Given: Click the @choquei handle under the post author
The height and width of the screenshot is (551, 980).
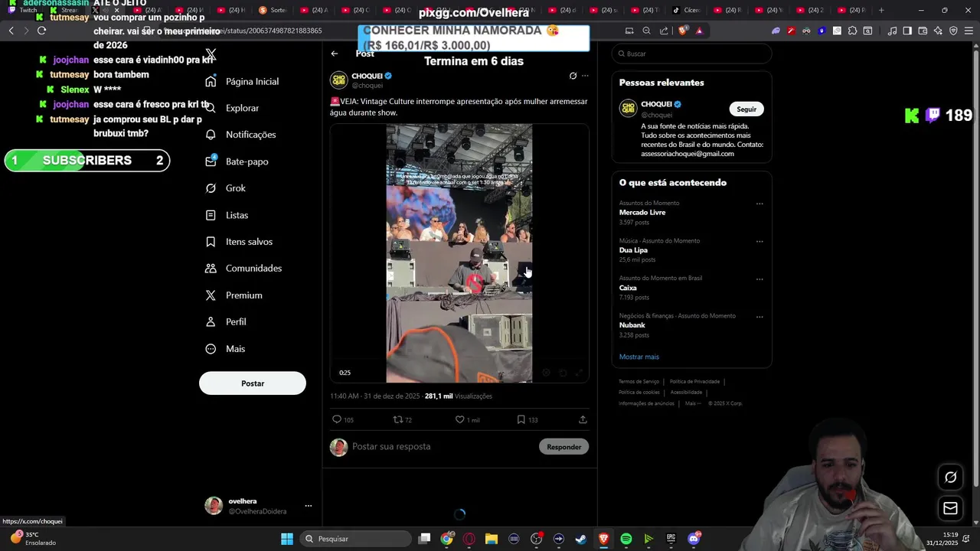Looking at the screenshot, I should point(367,86).
